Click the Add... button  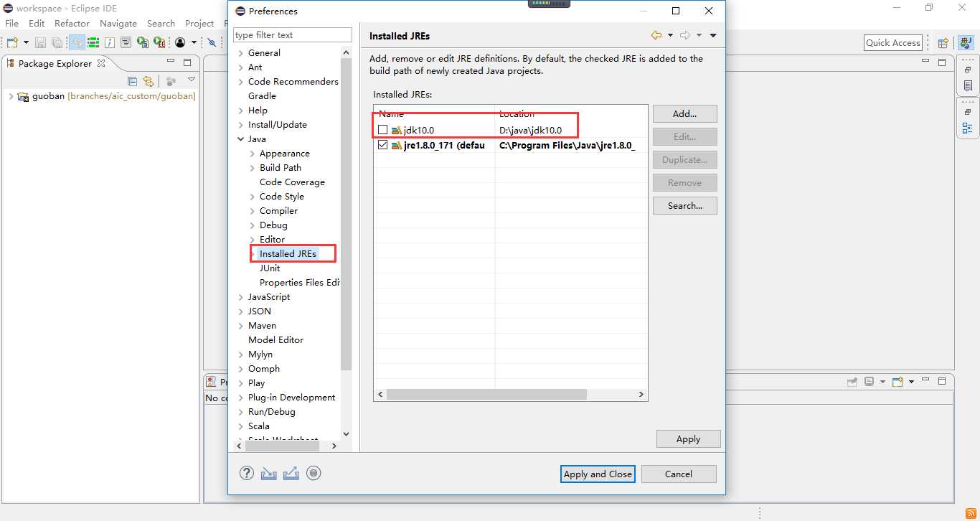point(684,113)
